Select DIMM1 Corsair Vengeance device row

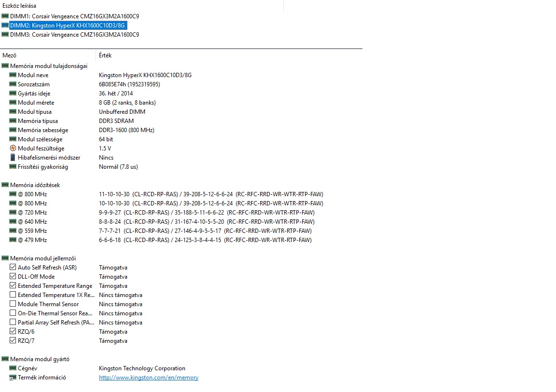click(x=74, y=16)
